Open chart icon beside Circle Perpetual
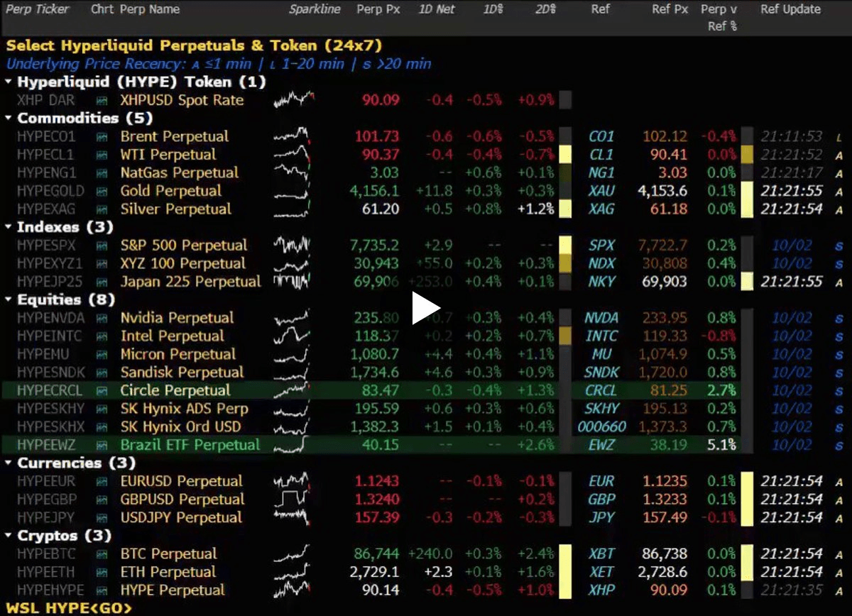 (x=102, y=391)
